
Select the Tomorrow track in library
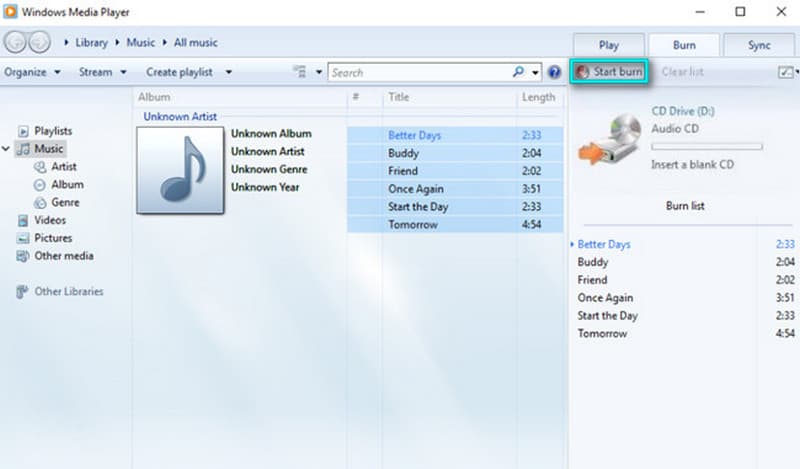click(455, 225)
